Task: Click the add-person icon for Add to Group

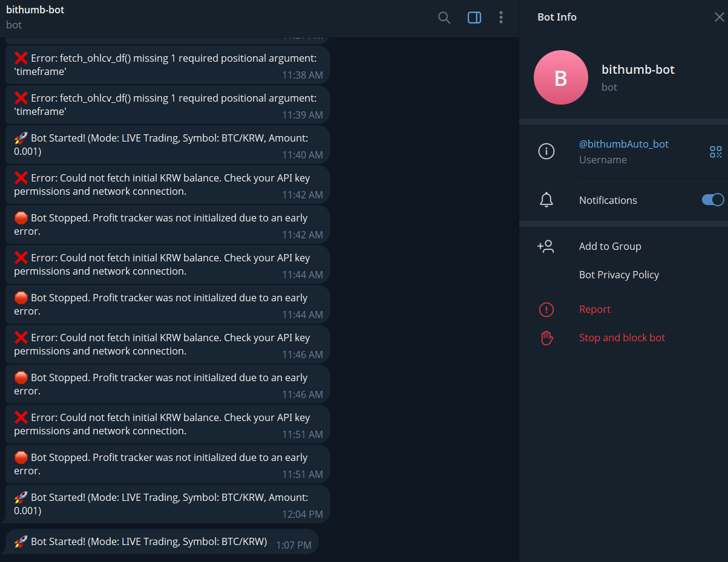Action: click(545, 246)
